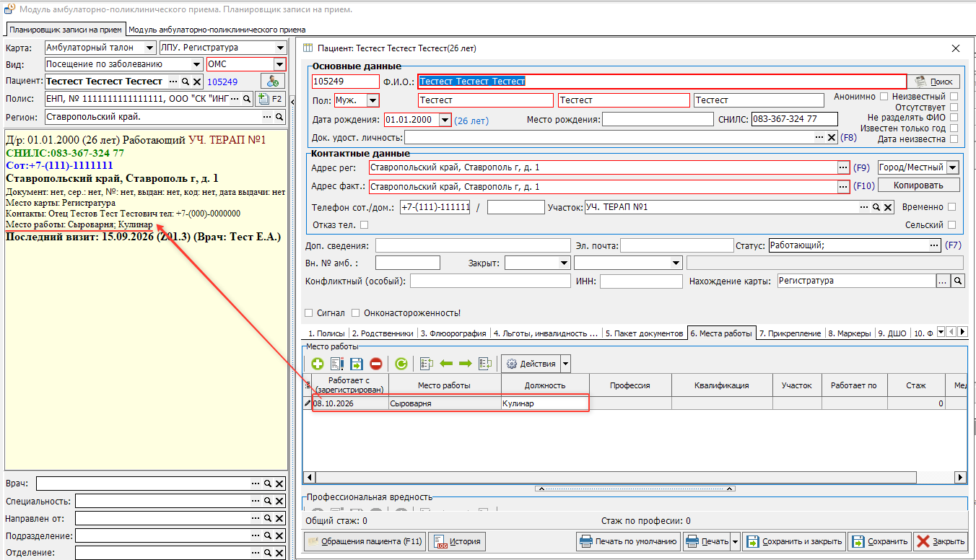Switch to the 7. Прикрепление tab
The height and width of the screenshot is (560, 976).
click(x=790, y=333)
